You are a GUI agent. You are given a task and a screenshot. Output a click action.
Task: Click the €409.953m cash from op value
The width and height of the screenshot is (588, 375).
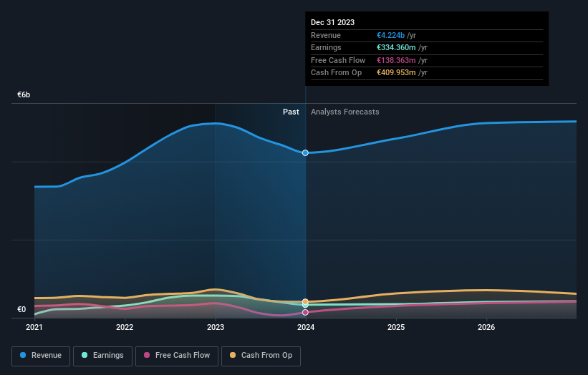(396, 73)
